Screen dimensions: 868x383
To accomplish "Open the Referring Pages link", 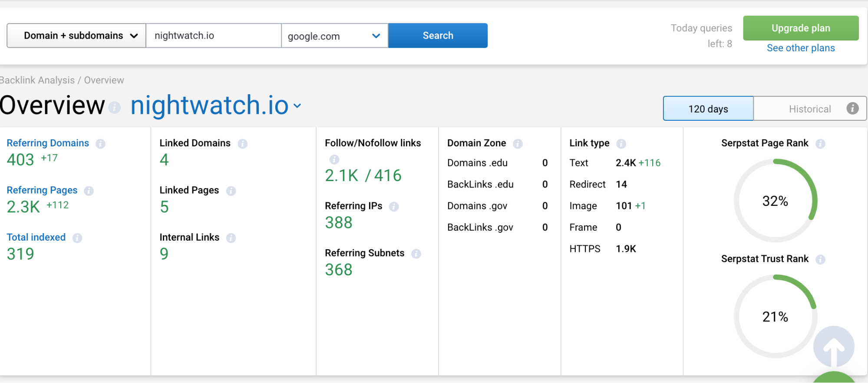I will click(42, 190).
